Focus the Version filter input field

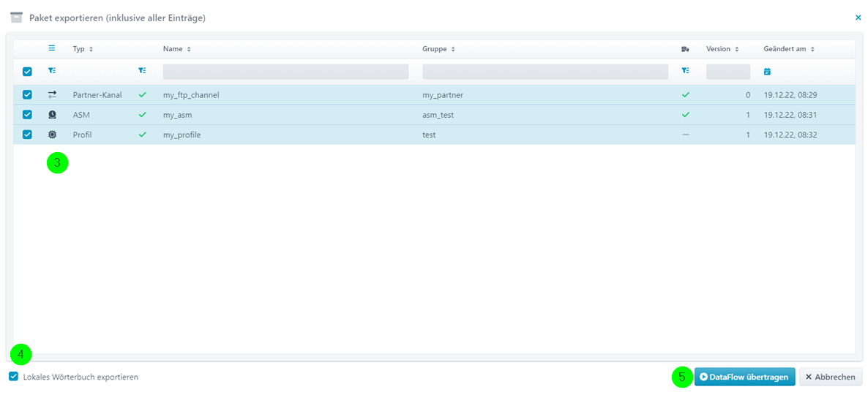click(728, 72)
